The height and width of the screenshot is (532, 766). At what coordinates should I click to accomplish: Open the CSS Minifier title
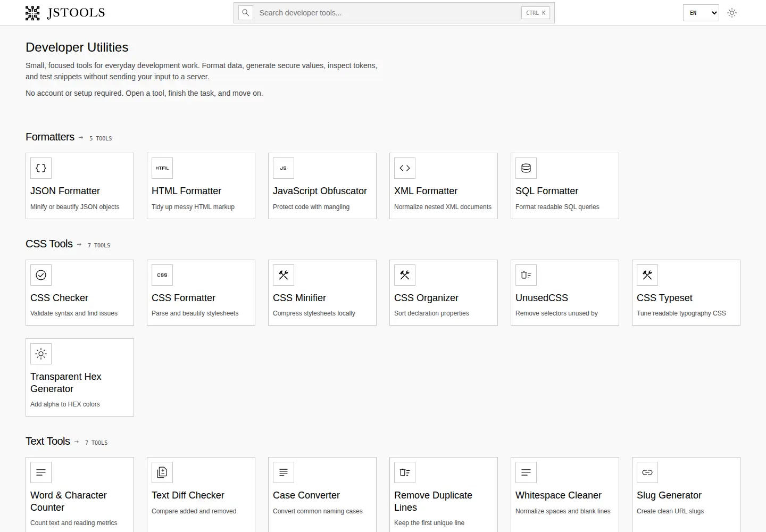[x=299, y=298]
